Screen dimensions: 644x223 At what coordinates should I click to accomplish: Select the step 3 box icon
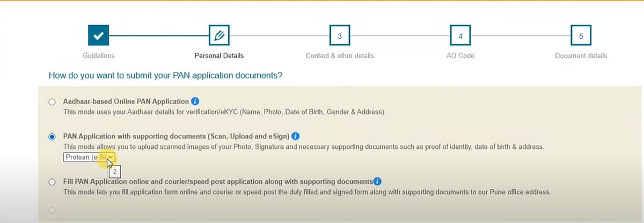point(340,36)
